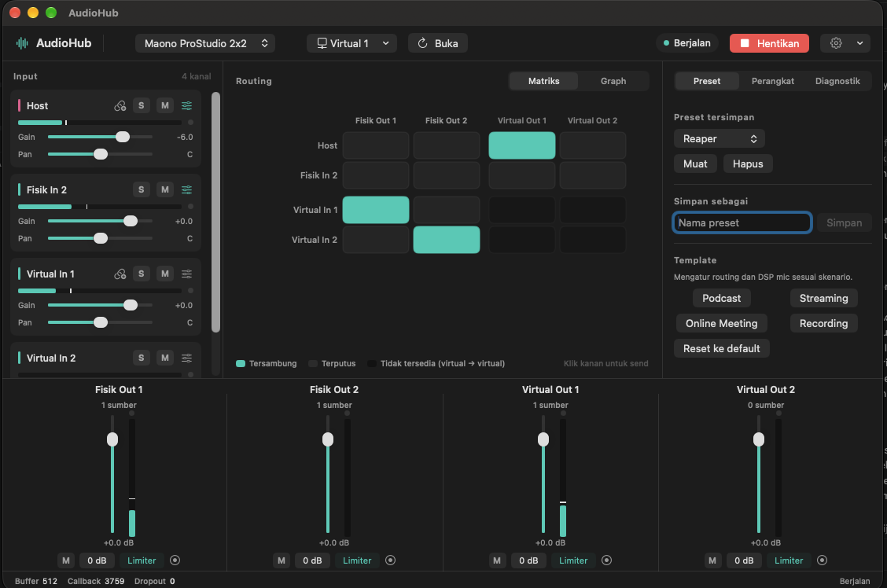Apply the Streaming template
Screen dimensions: 887x588
point(823,298)
